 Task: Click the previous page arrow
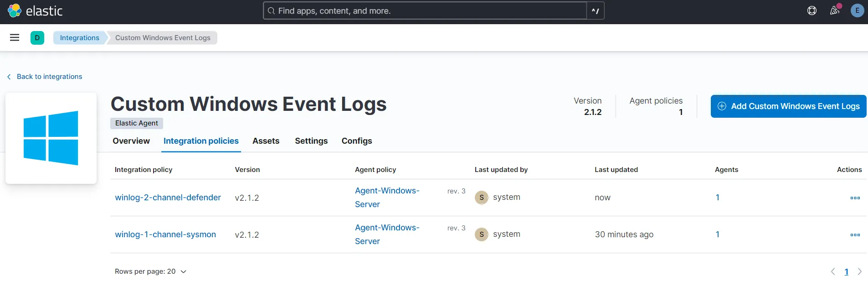[x=833, y=271]
